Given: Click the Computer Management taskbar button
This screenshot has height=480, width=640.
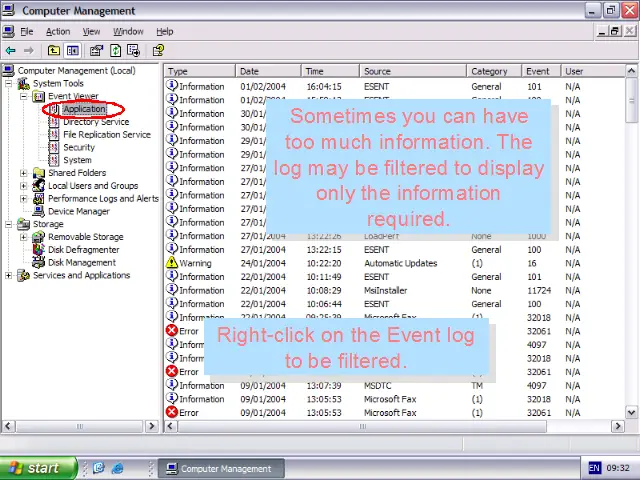Looking at the screenshot, I should tap(221, 469).
